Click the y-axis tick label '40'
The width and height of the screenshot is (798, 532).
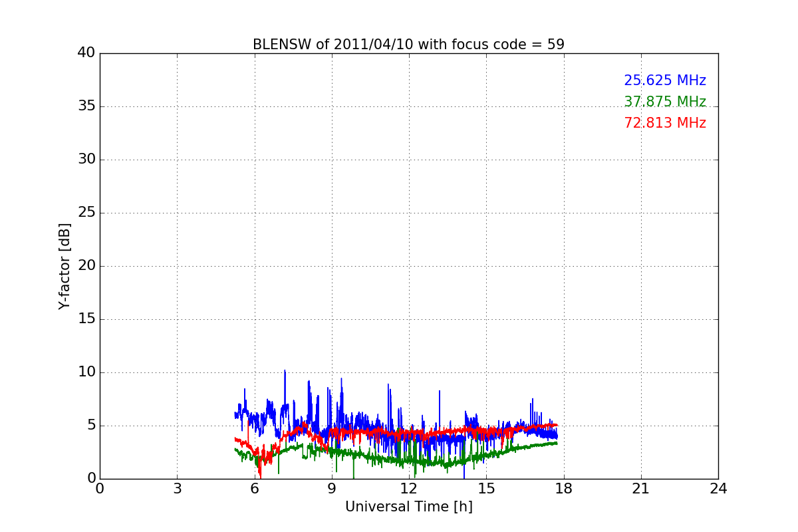click(x=86, y=53)
